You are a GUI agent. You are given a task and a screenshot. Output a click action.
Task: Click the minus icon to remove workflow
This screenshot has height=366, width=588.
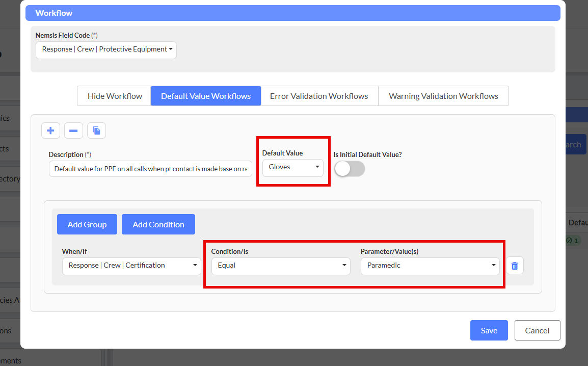click(x=73, y=131)
